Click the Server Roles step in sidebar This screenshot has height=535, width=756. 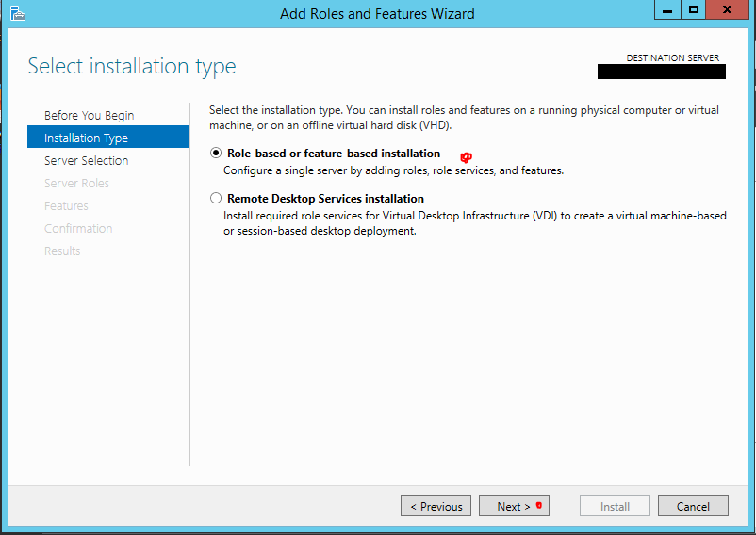pyautogui.click(x=76, y=183)
